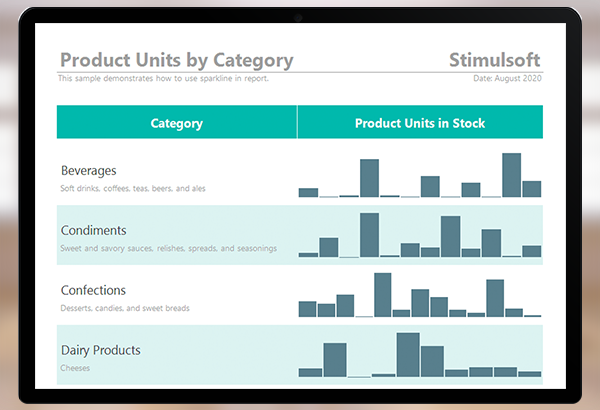Click the Stimulsoft brand name

click(495, 60)
